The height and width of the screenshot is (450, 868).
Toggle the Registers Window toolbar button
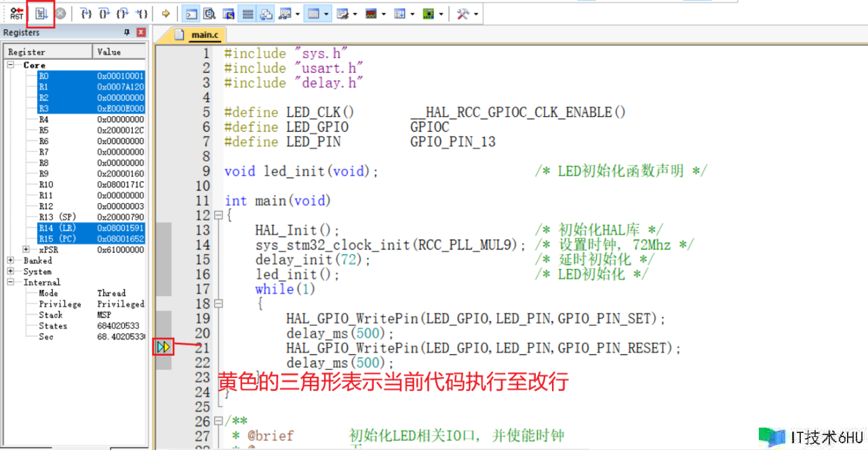[x=248, y=14]
